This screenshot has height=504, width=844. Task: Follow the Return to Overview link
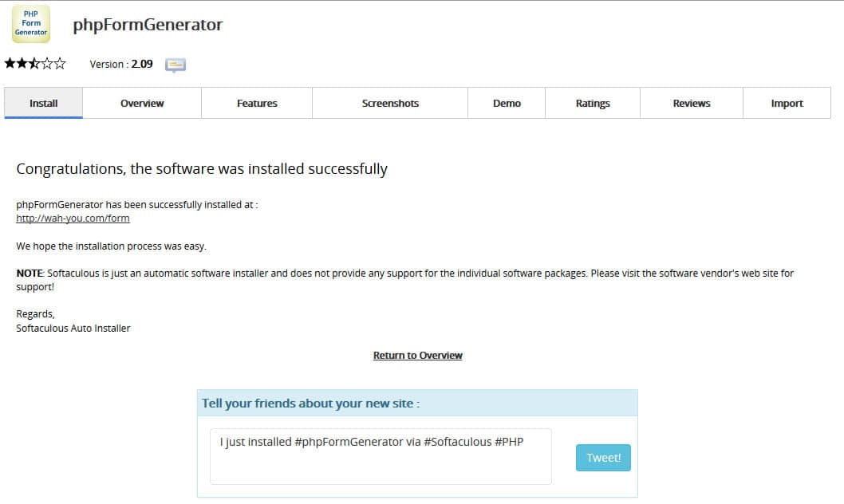click(x=417, y=356)
